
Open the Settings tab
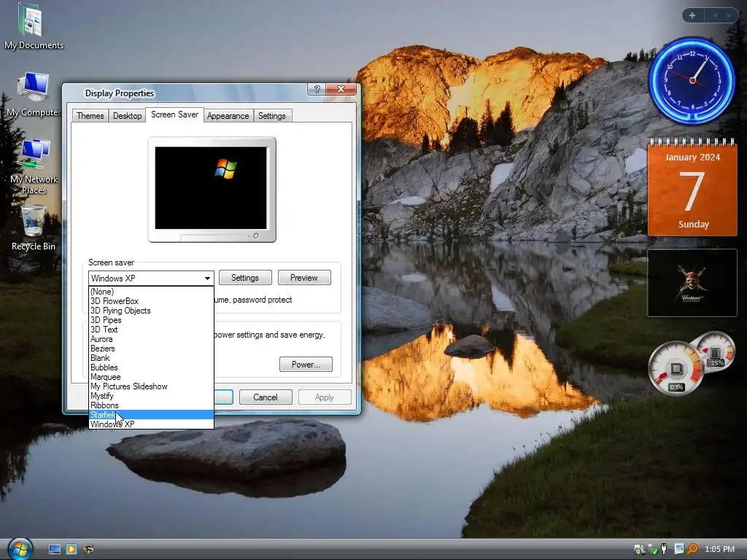272,116
